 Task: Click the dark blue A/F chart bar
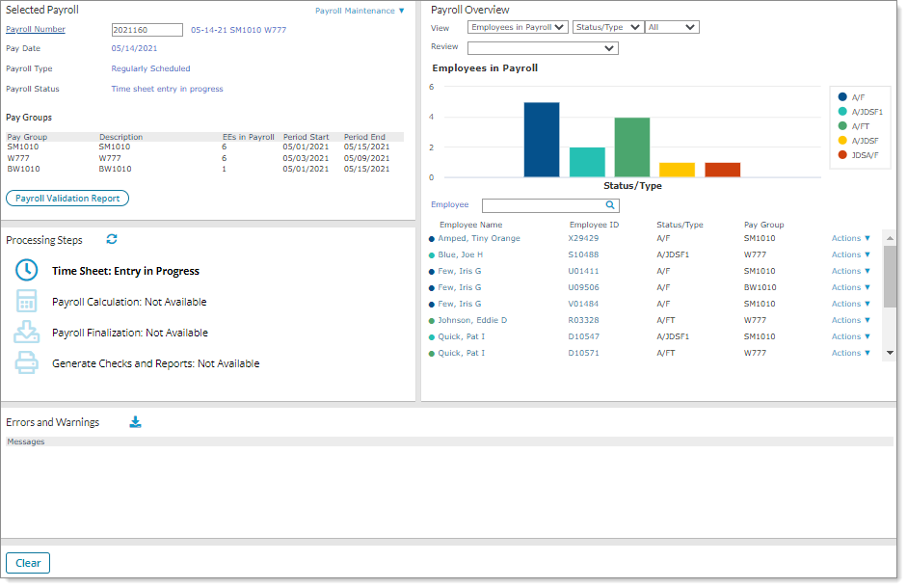541,140
